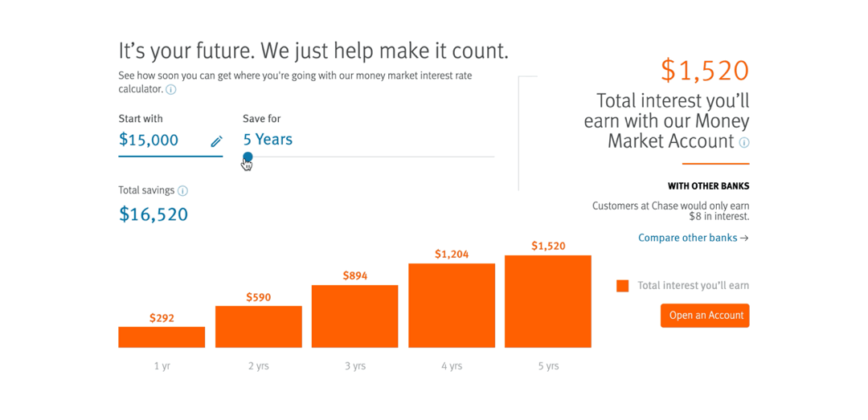
Task: Pick the $1,204 four-year bar
Action: pos(451,305)
